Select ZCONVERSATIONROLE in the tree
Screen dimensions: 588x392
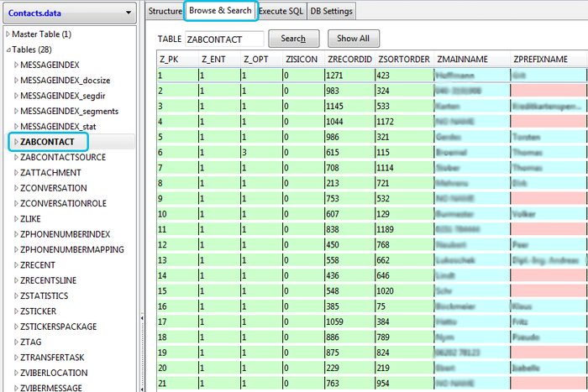(x=63, y=203)
